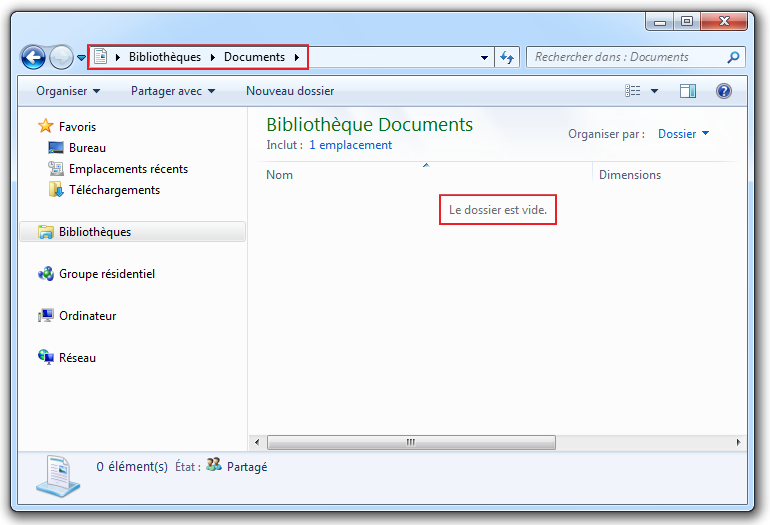Open the Partager avec menu
This screenshot has width=770, height=525.
coord(173,91)
